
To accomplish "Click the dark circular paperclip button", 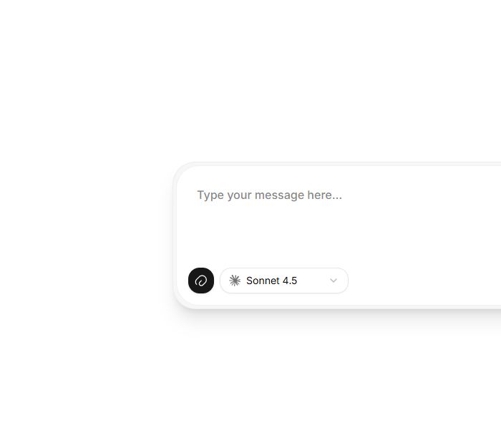I will click(x=201, y=281).
